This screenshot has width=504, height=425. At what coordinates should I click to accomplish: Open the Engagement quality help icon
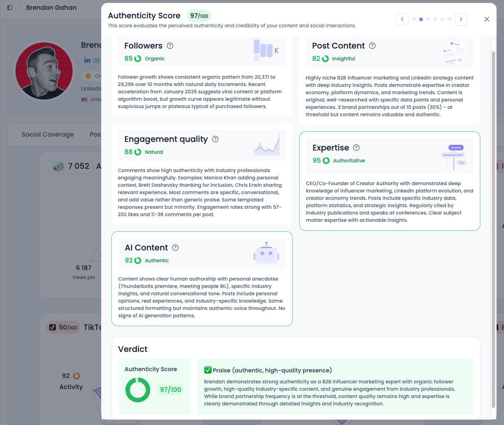(x=215, y=139)
